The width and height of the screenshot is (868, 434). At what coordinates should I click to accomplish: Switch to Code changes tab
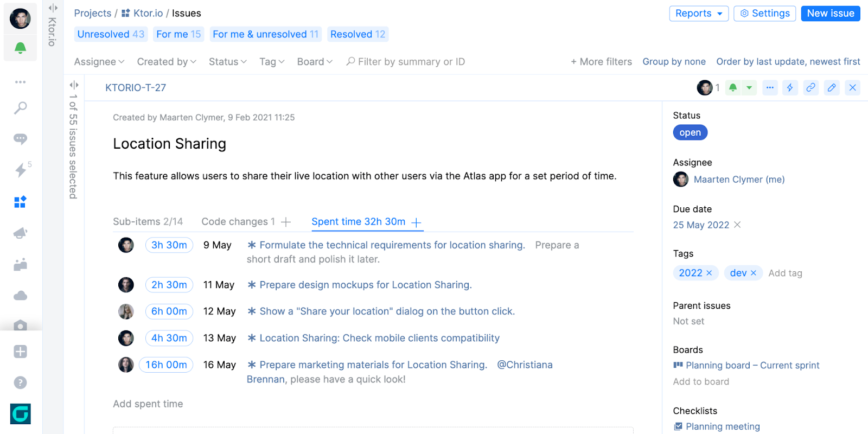tap(238, 221)
